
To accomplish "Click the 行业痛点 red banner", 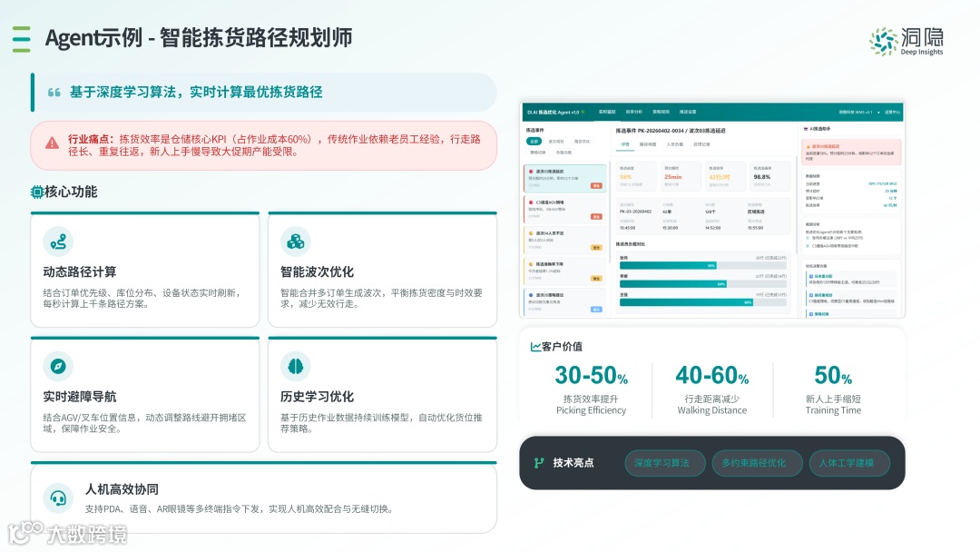I will pos(264,145).
